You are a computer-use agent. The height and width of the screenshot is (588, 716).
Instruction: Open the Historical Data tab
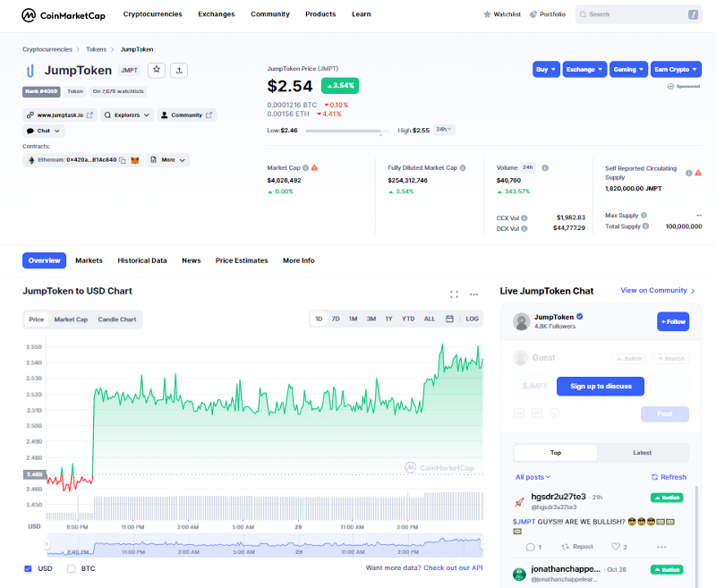click(x=142, y=260)
